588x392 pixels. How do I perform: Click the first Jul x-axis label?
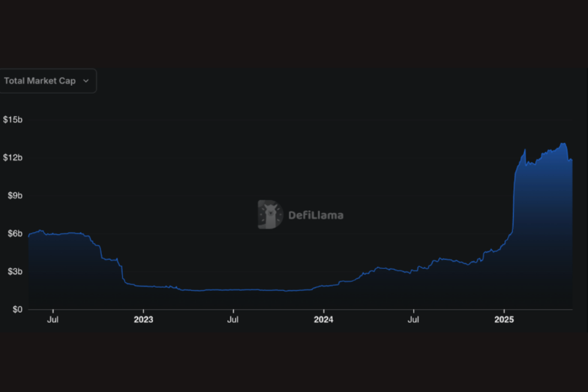53,320
